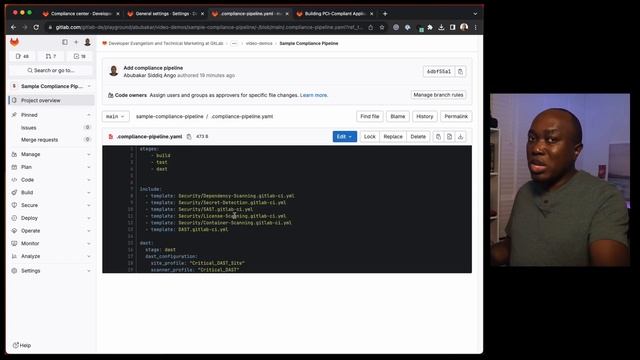Viewport: 640px width, 360px height.
Task: Open browser tab list chevron
Action: [475, 13]
